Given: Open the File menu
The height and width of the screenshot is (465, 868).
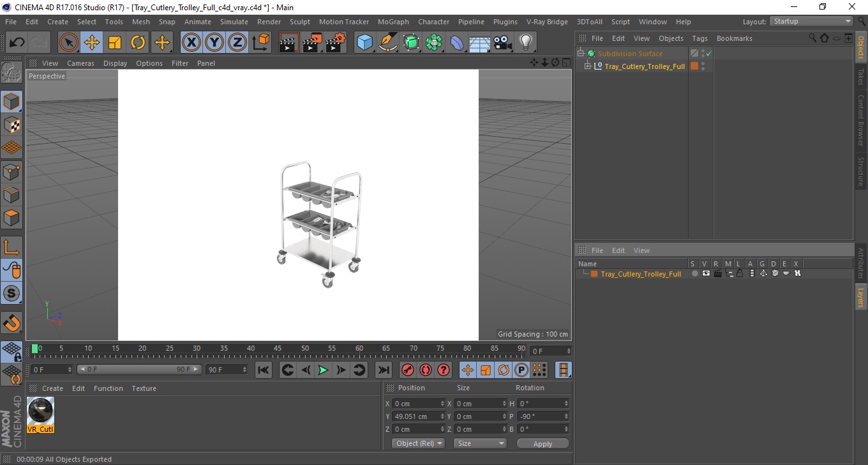Looking at the screenshot, I should click(11, 22).
